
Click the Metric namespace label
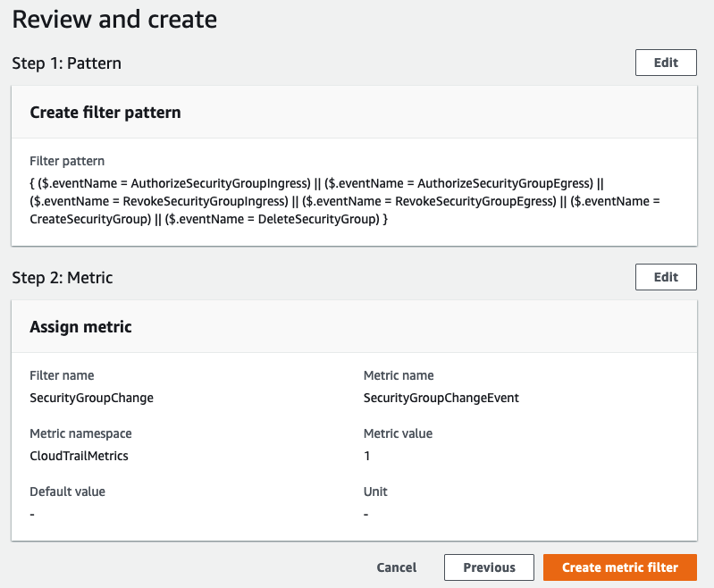pos(80,433)
